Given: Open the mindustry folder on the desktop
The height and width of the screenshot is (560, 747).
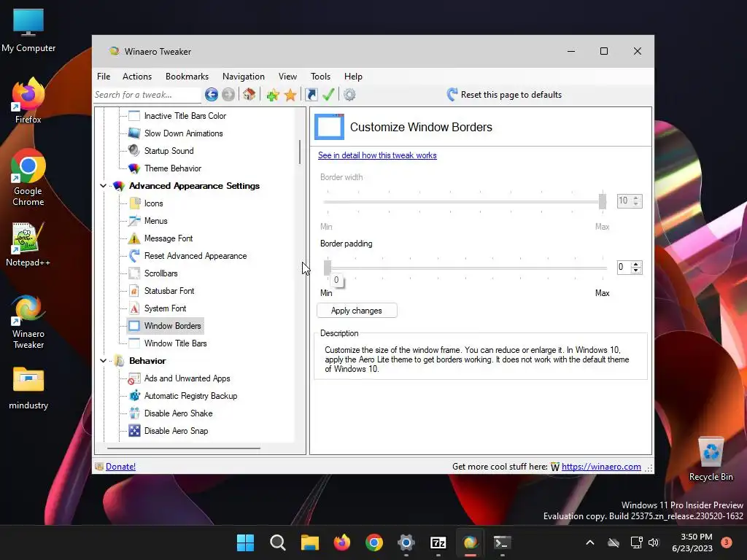Looking at the screenshot, I should click(28, 388).
